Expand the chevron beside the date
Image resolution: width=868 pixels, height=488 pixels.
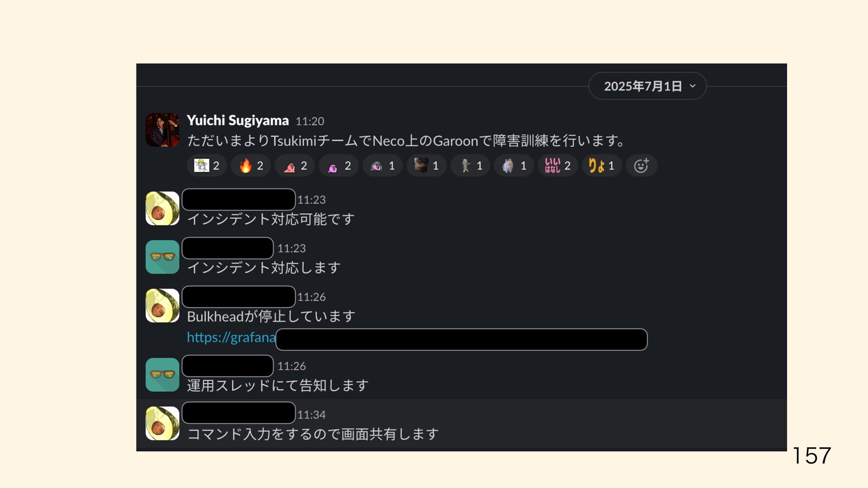(x=693, y=86)
